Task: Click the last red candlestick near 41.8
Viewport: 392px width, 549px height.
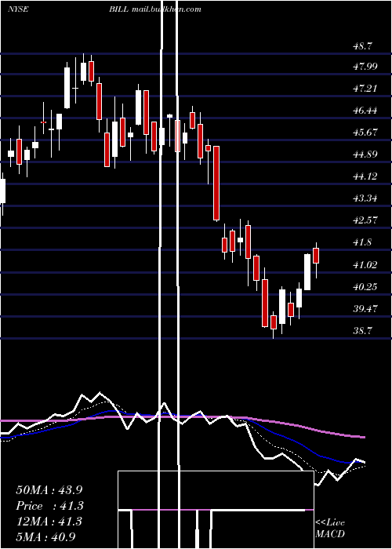Action: pos(316,256)
